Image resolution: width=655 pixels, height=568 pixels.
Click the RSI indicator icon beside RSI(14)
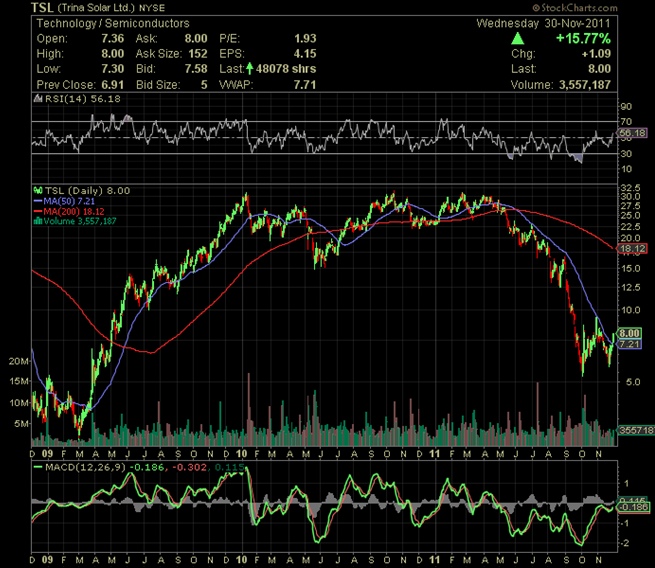38,99
